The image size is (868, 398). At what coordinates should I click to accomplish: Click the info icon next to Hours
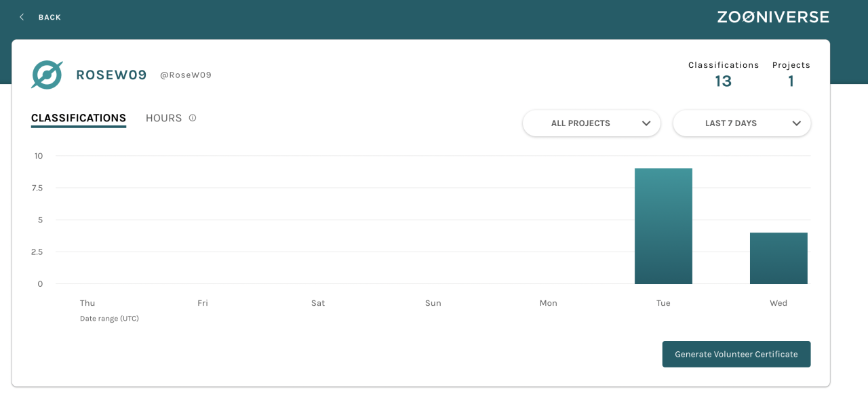(x=193, y=118)
